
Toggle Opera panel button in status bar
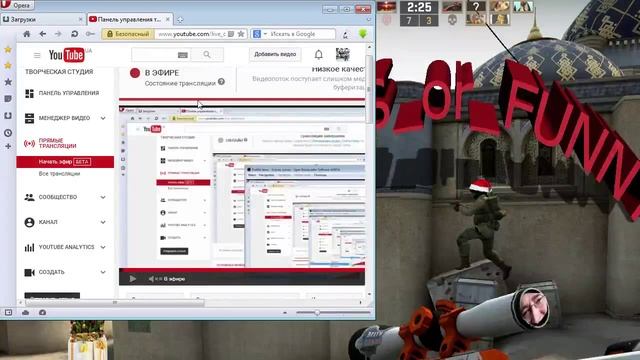tap(9, 313)
